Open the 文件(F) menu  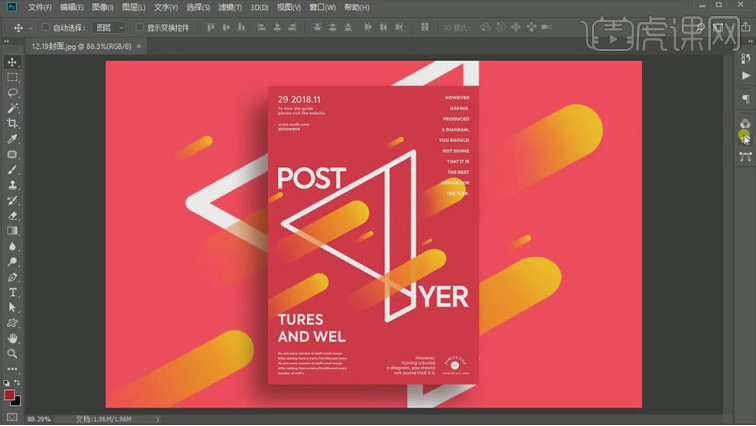pyautogui.click(x=40, y=8)
